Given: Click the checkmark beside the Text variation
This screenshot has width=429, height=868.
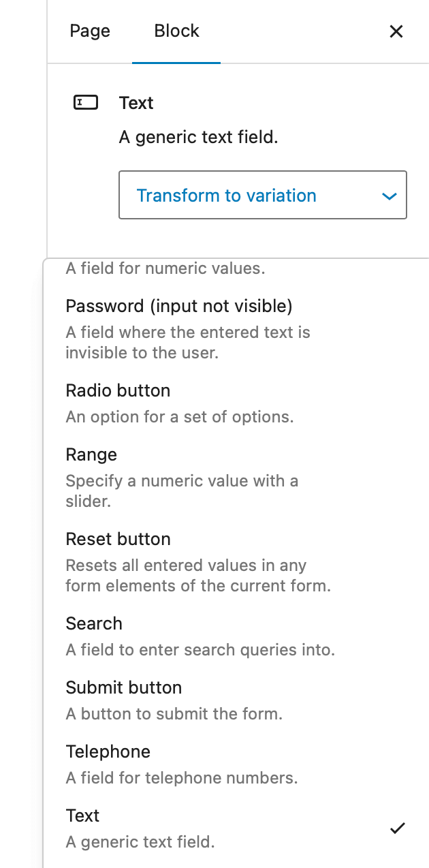Looking at the screenshot, I should point(397,828).
